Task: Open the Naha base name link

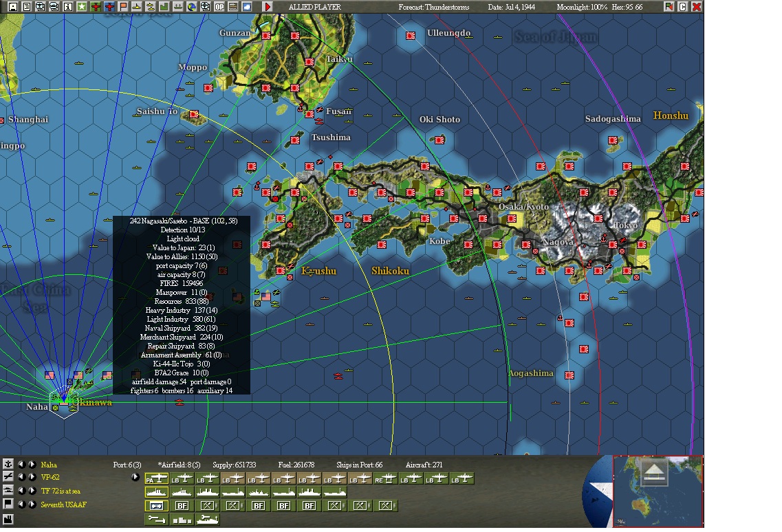Action: [49, 465]
